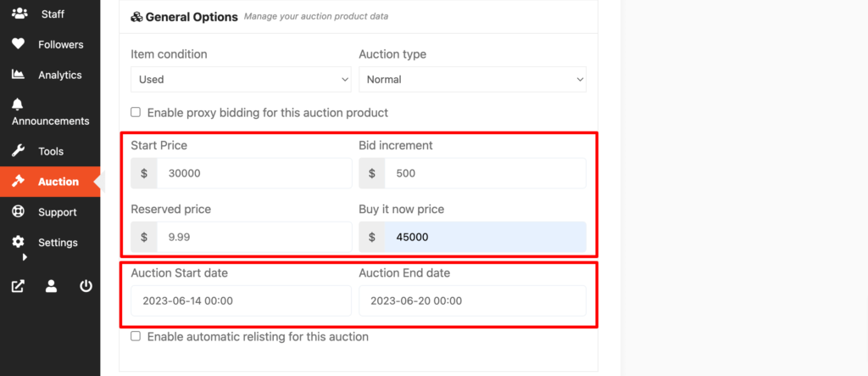Viewport: 868px width, 376px height.
Task: Expand the Settings submenu arrow
Action: 24,256
